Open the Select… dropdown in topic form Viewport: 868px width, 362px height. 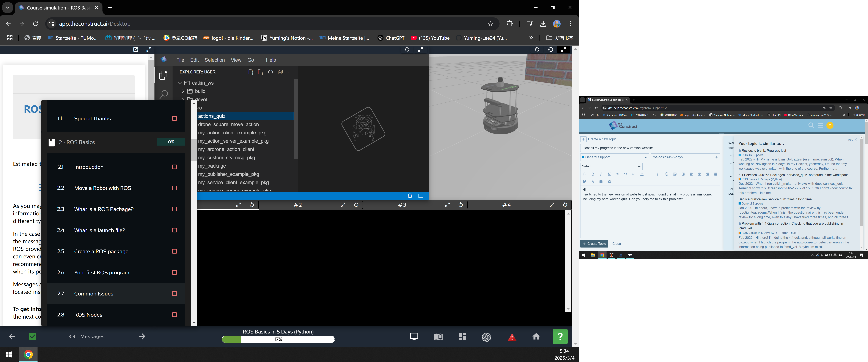coord(611,166)
